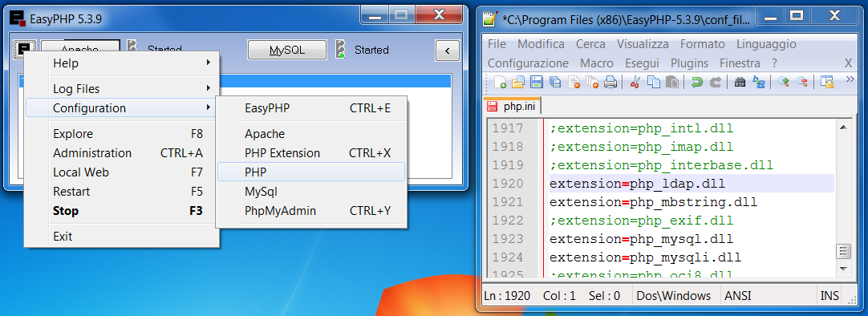Toggle INS mode in status bar
This screenshot has width=868, height=316.
click(829, 295)
